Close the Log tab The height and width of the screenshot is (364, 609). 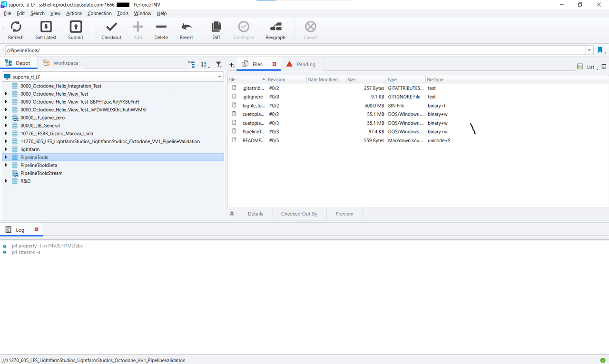click(x=36, y=229)
